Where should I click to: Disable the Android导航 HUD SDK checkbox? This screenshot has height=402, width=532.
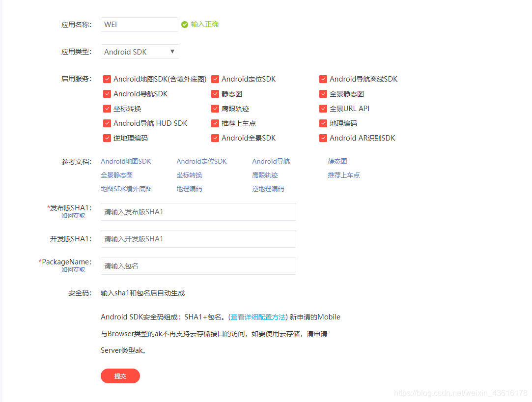click(x=107, y=123)
